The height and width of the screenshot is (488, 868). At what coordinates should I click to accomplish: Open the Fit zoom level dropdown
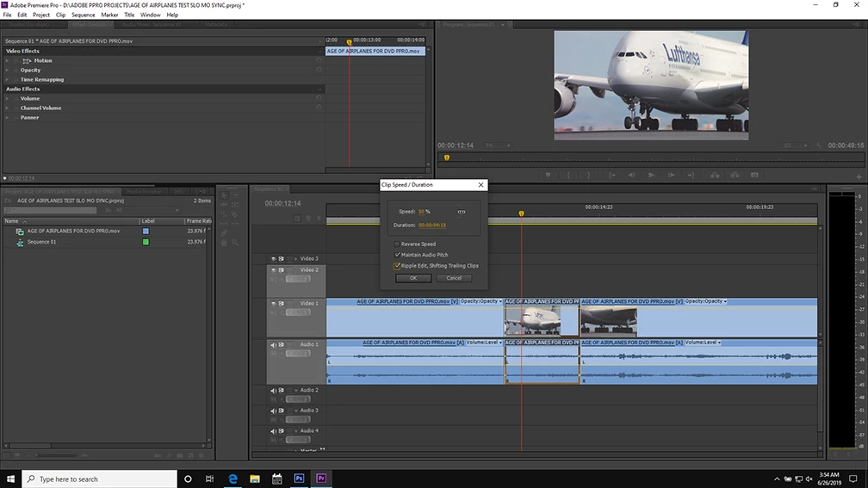(x=498, y=145)
